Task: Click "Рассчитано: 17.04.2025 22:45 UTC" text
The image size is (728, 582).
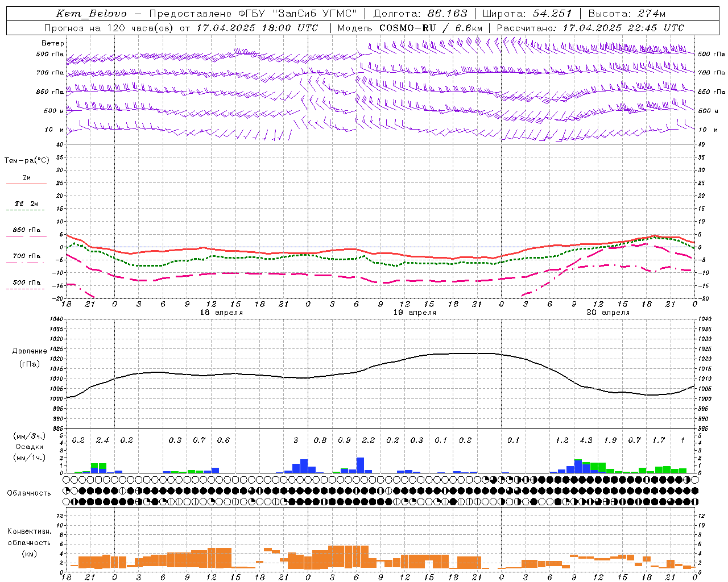Action: coord(590,28)
